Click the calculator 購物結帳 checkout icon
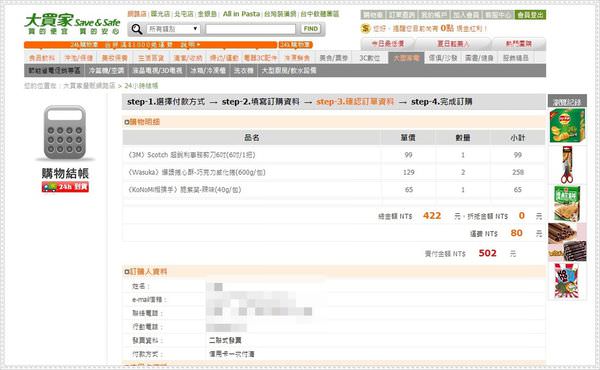The height and width of the screenshot is (370, 600). tap(65, 133)
